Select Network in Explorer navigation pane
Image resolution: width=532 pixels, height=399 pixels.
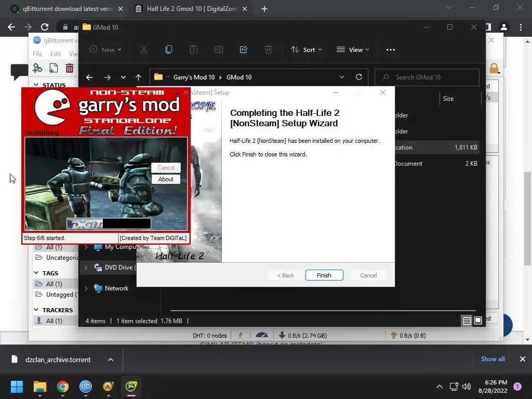[x=116, y=288]
